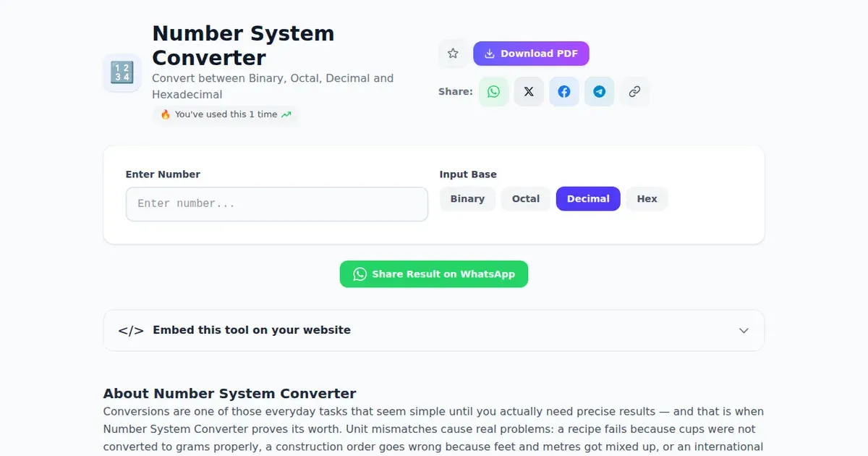Copy link icon in share row

634,92
